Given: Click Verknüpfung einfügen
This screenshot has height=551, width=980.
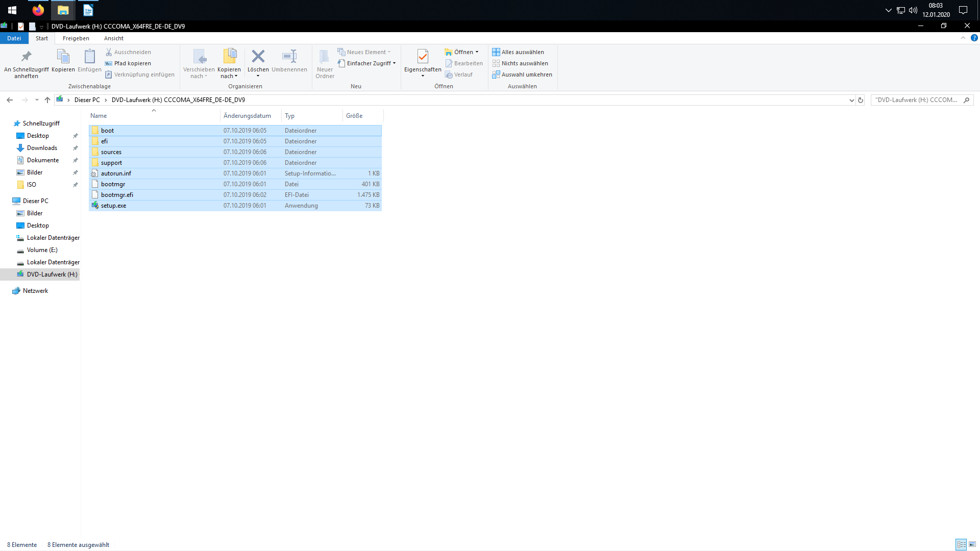Looking at the screenshot, I should [140, 74].
